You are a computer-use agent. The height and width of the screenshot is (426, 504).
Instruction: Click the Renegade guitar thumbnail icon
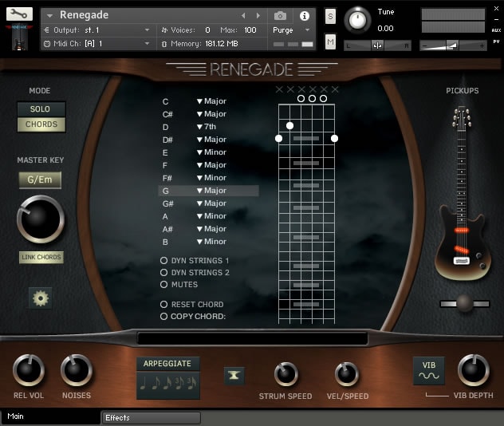pyautogui.click(x=19, y=37)
